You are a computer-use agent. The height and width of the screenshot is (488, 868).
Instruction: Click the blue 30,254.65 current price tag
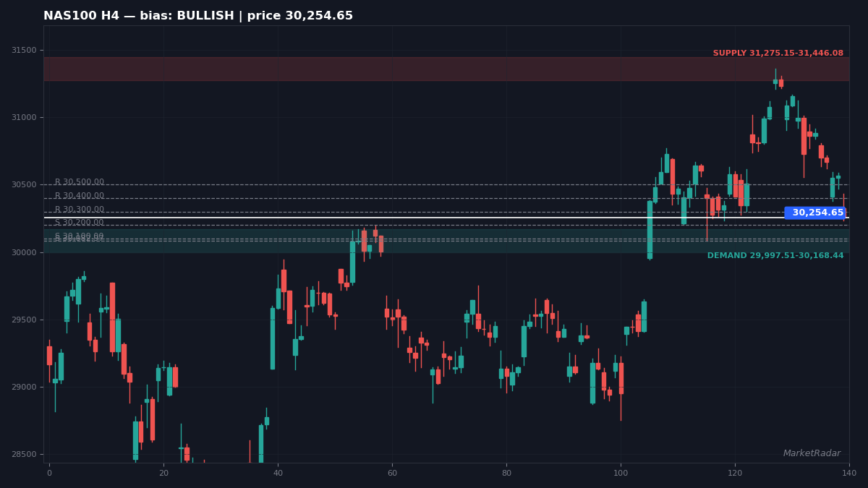coord(815,213)
